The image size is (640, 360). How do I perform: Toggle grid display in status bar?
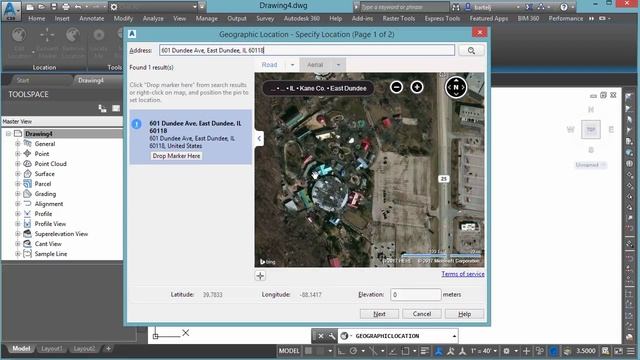point(309,351)
